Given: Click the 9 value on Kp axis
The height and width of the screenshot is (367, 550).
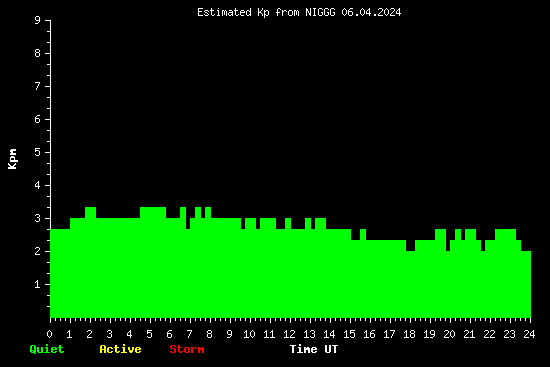Looking at the screenshot, I should (38, 20).
